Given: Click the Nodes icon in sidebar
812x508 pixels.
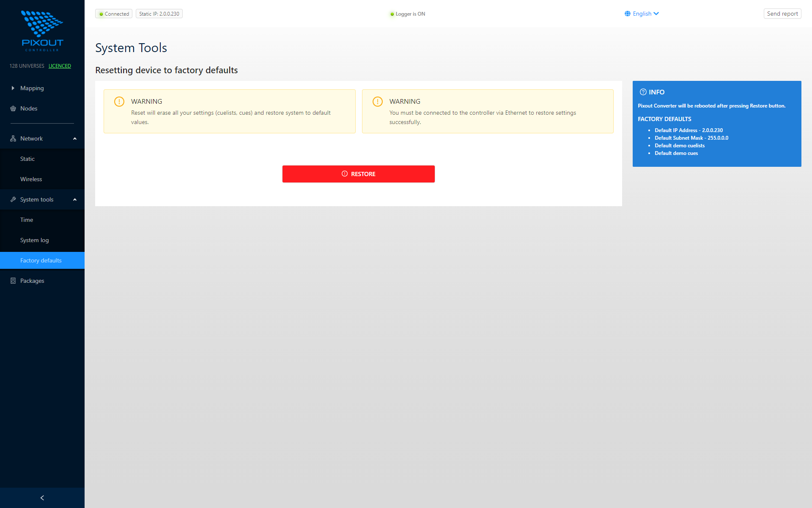Looking at the screenshot, I should (x=13, y=108).
